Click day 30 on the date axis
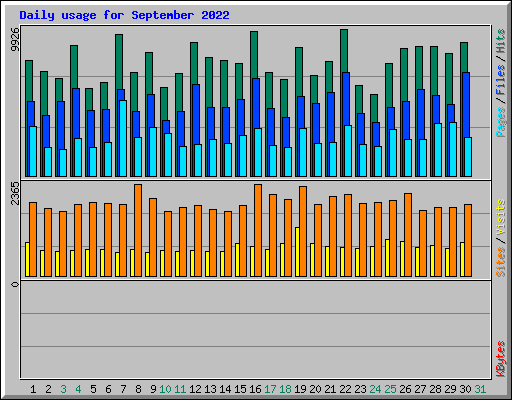 465,389
